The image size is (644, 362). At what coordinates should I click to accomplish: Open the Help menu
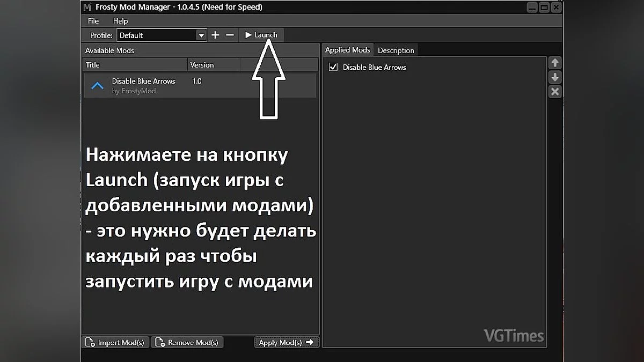120,21
